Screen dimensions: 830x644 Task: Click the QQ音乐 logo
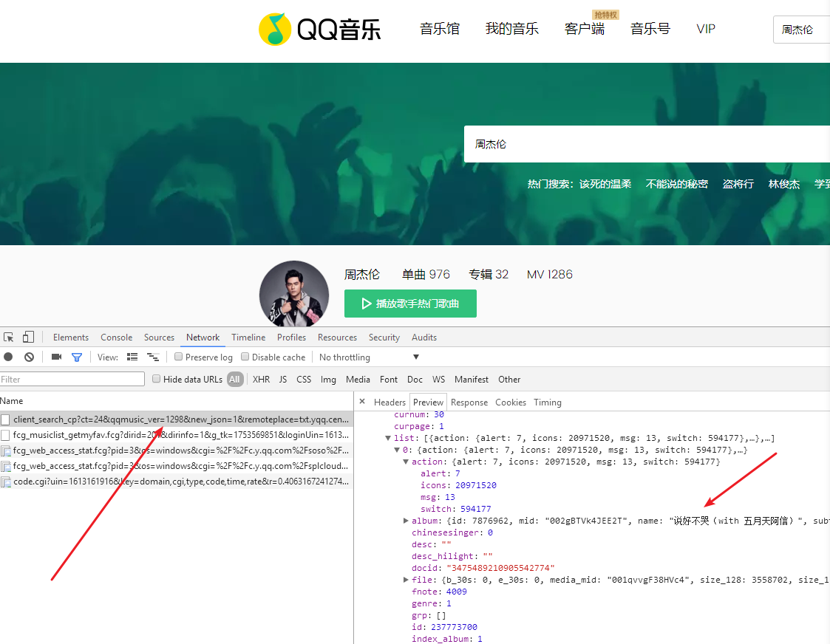pyautogui.click(x=320, y=29)
